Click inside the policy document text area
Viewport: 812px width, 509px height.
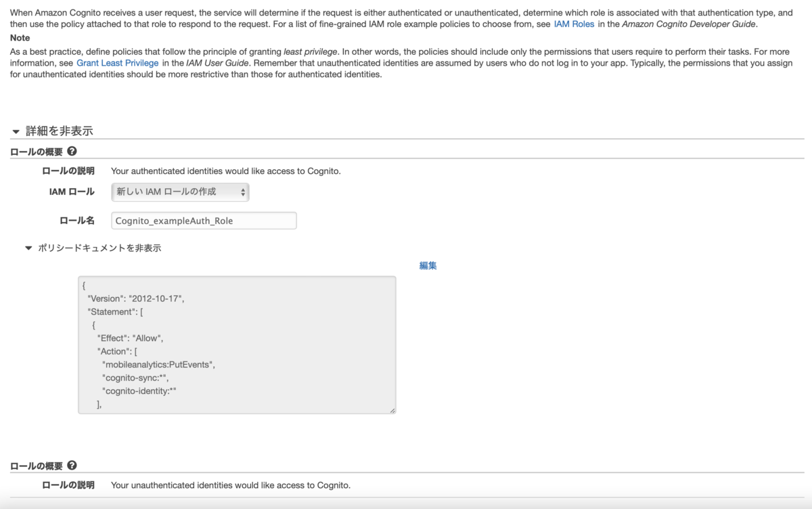[237, 345]
